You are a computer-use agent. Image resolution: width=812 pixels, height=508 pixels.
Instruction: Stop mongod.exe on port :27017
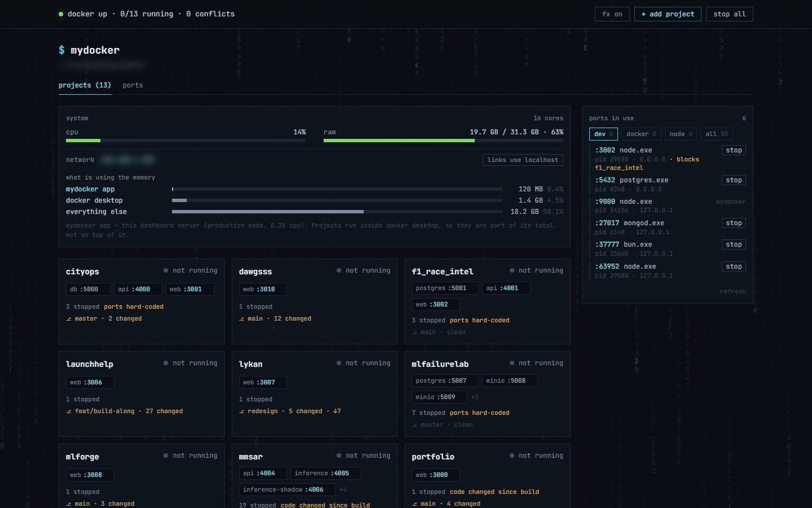tap(734, 223)
